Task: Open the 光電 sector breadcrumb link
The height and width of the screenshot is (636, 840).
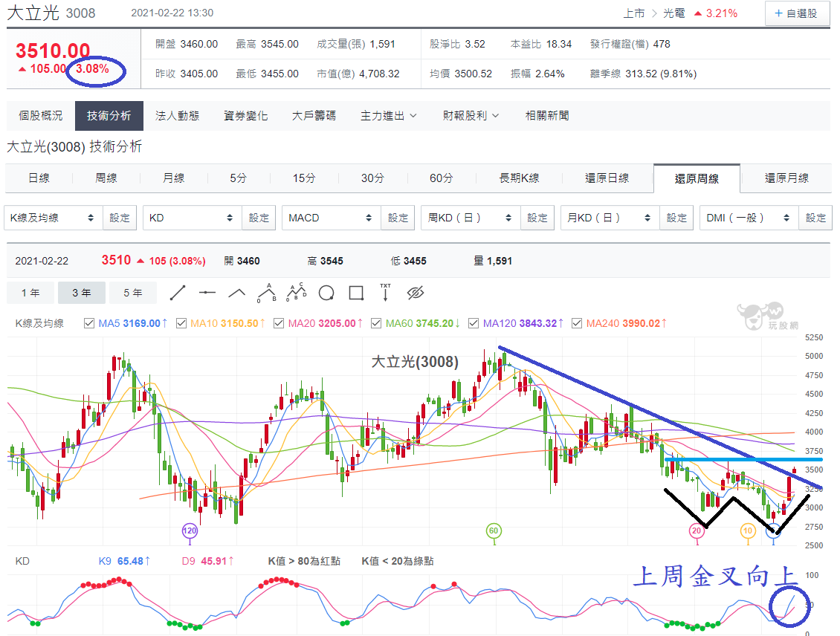Action: tap(674, 13)
